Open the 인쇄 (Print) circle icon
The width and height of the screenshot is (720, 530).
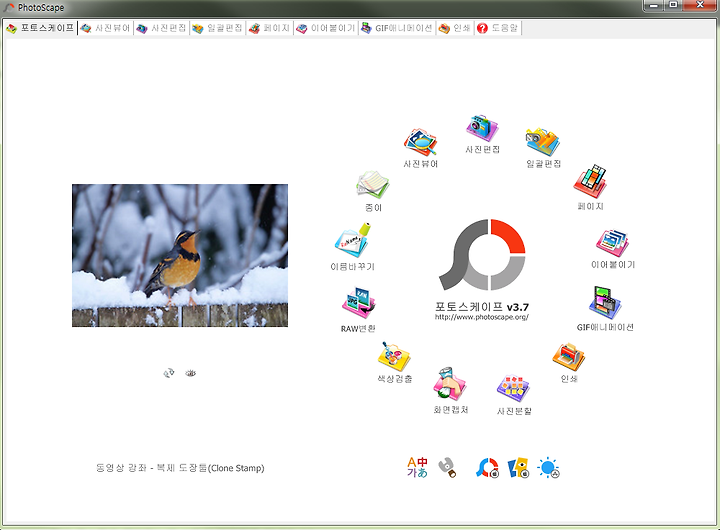pos(568,357)
